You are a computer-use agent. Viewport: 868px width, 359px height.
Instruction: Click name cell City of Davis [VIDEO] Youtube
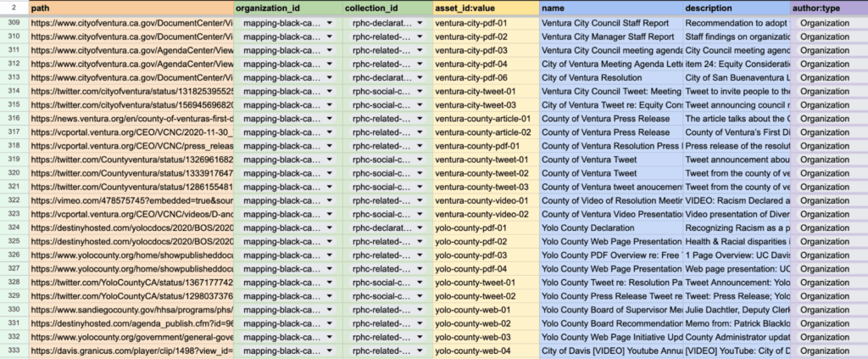(x=611, y=351)
